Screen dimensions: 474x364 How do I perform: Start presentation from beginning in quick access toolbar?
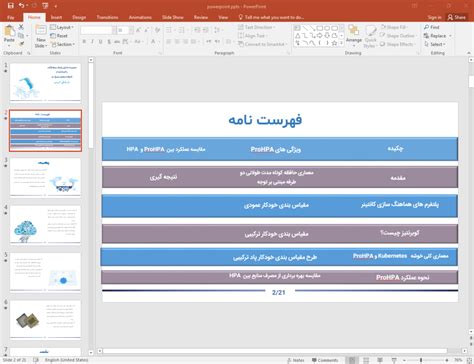click(45, 6)
